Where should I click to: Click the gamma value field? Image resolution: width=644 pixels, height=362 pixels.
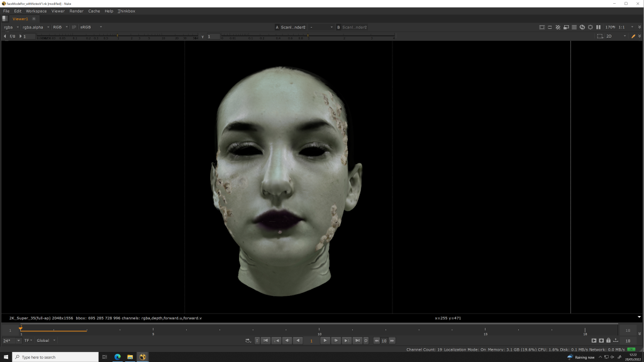point(213,36)
